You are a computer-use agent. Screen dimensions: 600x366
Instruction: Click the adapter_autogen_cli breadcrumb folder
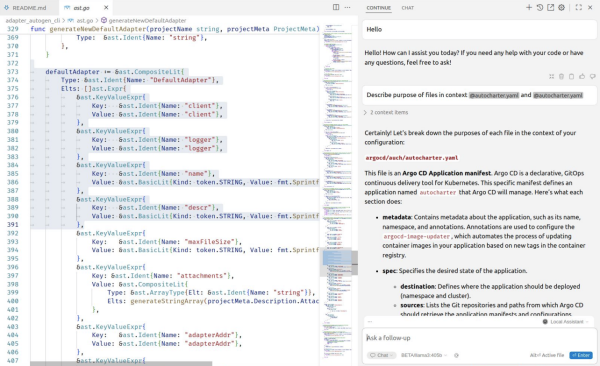click(x=33, y=20)
